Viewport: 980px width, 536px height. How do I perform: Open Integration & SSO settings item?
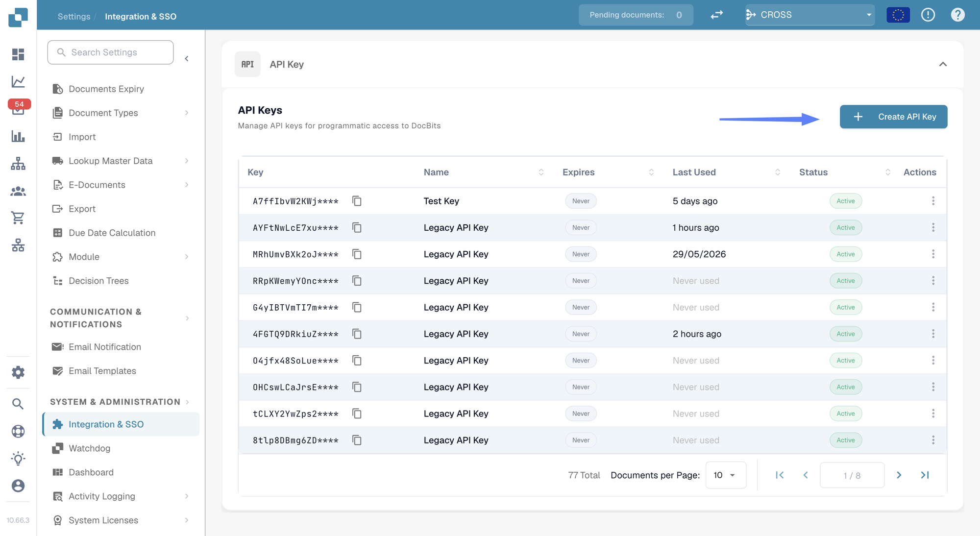pos(121,424)
